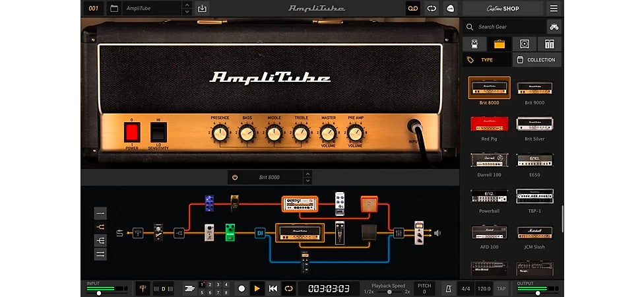644x297 pixels.
Task: Select the serial signal routing icon
Action: (x=100, y=214)
